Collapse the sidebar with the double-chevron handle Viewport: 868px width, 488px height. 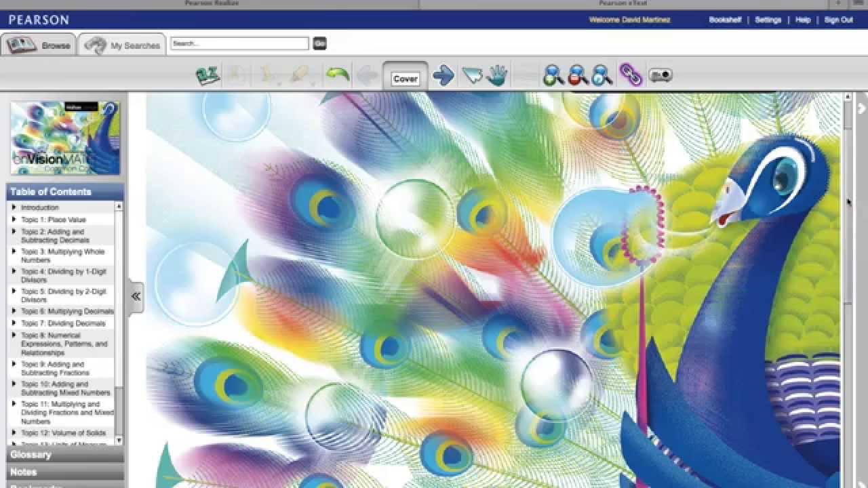click(136, 296)
